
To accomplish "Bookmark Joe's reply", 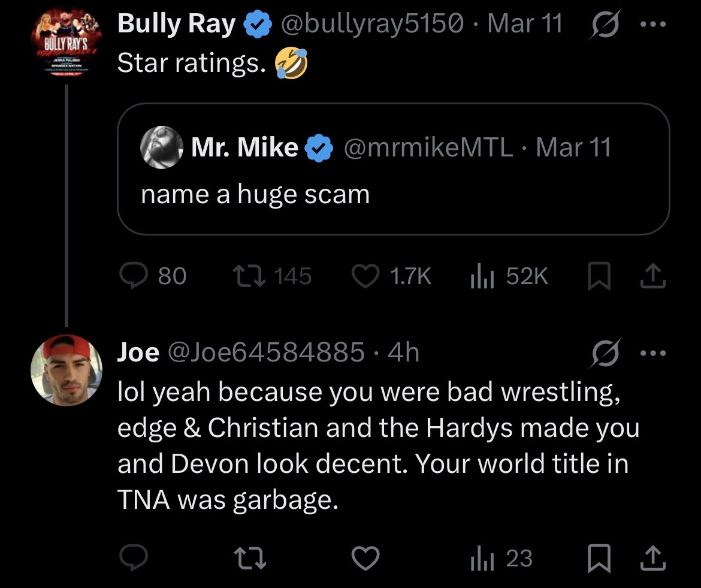I will tap(599, 559).
